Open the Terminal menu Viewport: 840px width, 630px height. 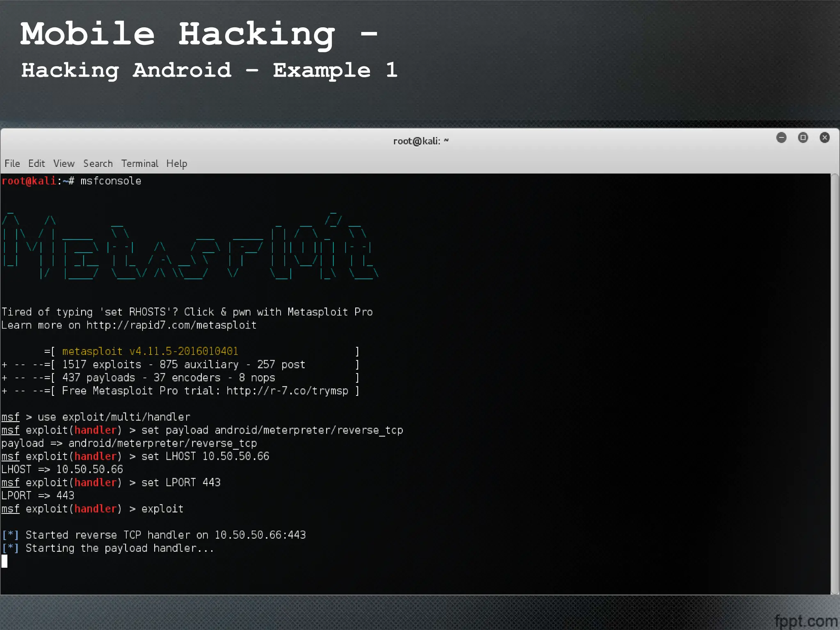pos(139,164)
